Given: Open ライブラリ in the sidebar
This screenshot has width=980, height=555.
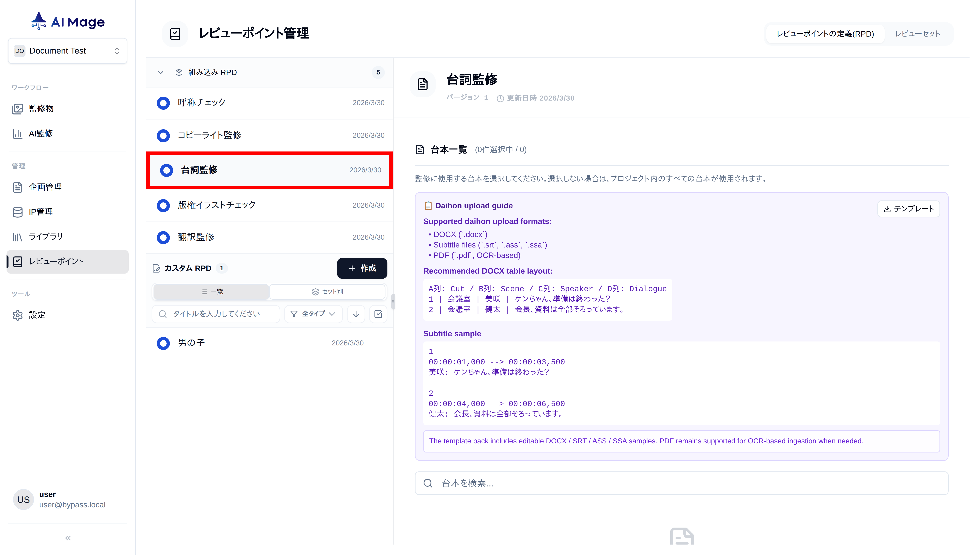Looking at the screenshot, I should click(x=45, y=237).
